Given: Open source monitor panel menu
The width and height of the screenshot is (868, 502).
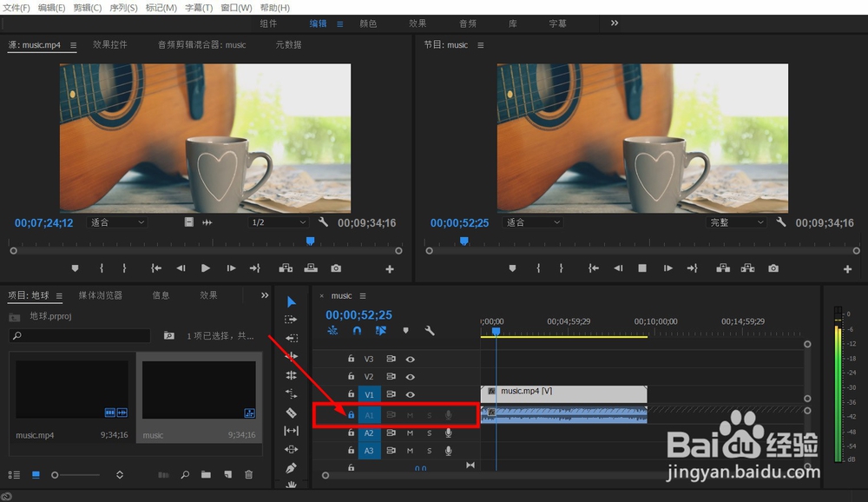Looking at the screenshot, I should coord(73,45).
